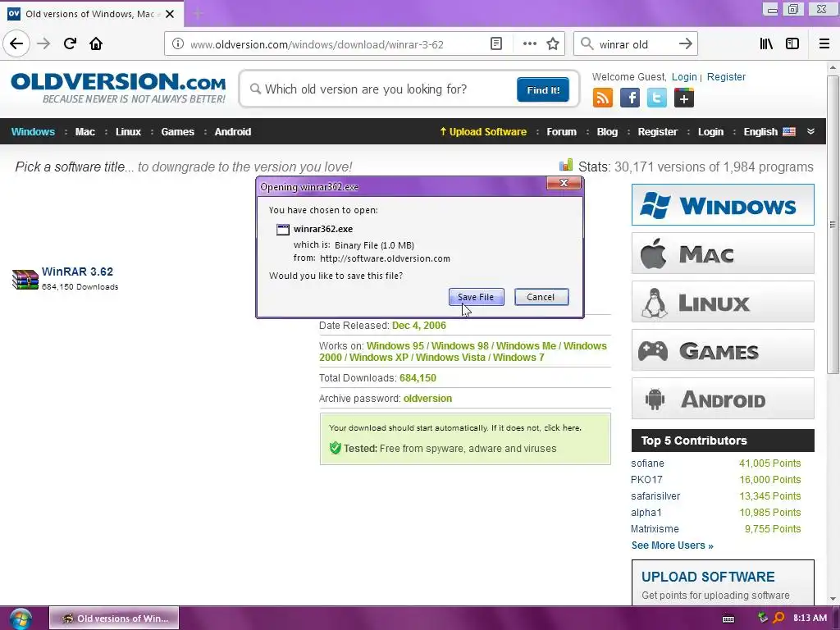The width and height of the screenshot is (840, 630).
Task: Click the page vertical scrollbar thumb
Action: (832, 225)
